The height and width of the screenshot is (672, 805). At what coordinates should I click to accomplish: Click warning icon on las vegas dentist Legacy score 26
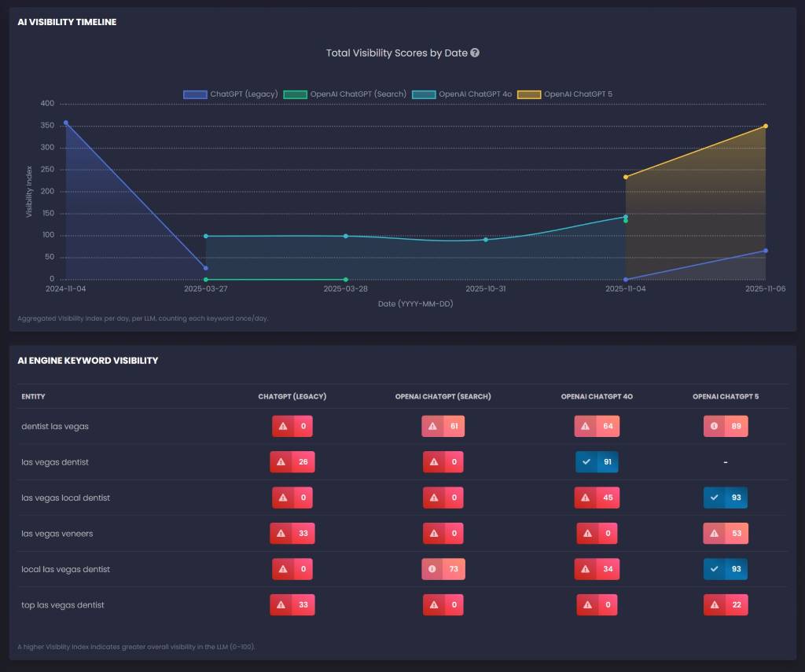click(281, 462)
